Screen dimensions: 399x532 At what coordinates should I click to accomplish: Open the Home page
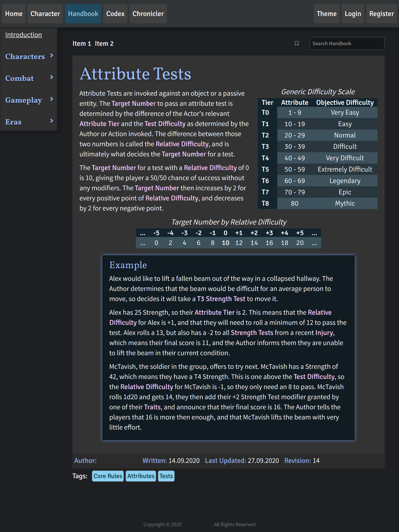point(14,14)
